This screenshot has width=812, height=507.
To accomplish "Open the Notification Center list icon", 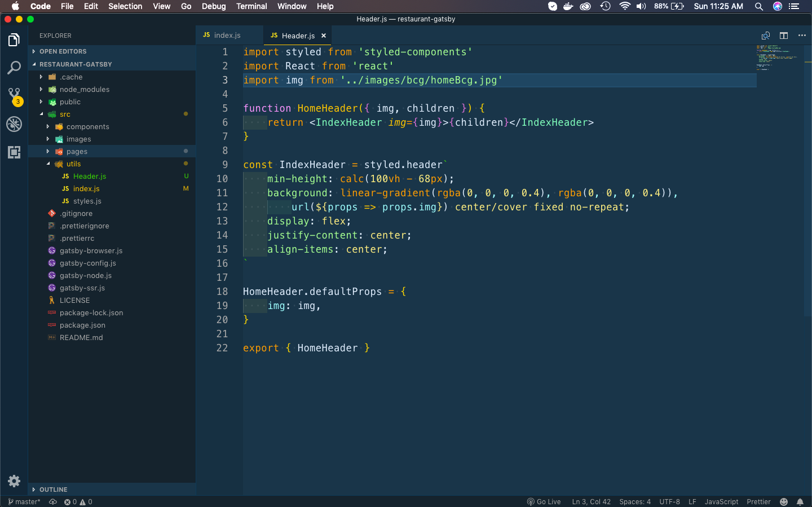I will point(794,6).
